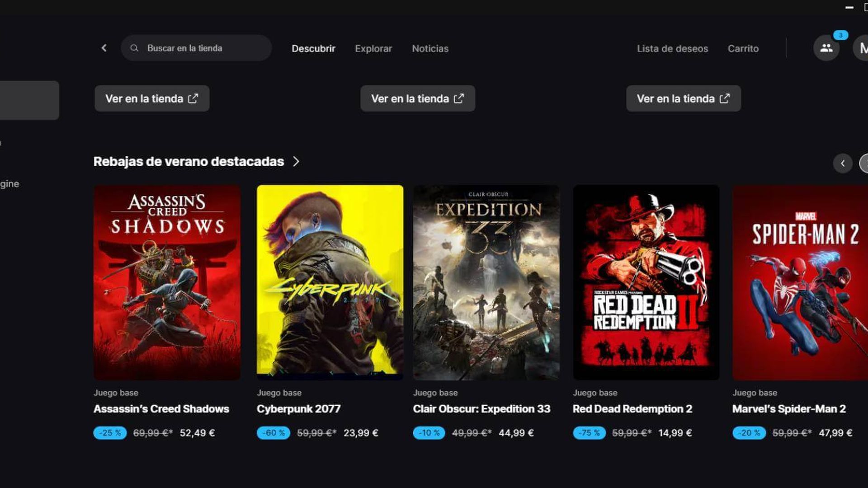This screenshot has width=868, height=488.
Task: Open the Noticias tab
Action: click(x=430, y=48)
